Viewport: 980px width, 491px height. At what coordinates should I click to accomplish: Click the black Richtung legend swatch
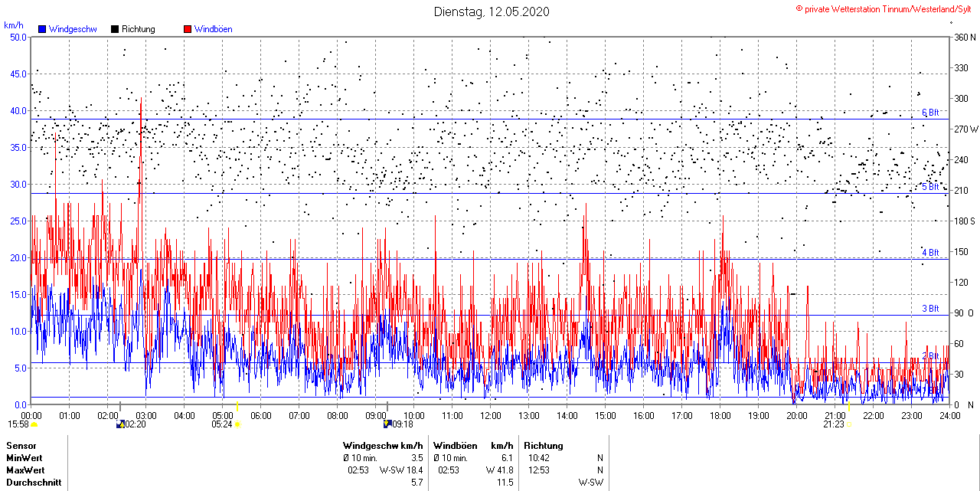115,29
